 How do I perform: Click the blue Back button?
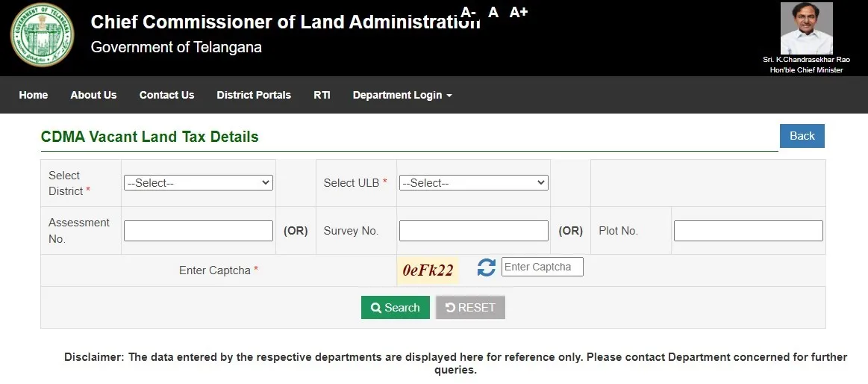[802, 135]
